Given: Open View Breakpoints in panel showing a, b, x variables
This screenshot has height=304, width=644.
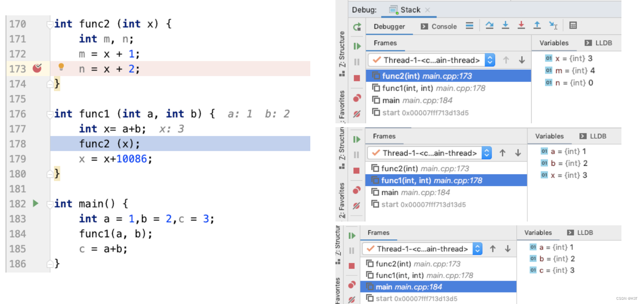Looking at the screenshot, I should point(357,190).
